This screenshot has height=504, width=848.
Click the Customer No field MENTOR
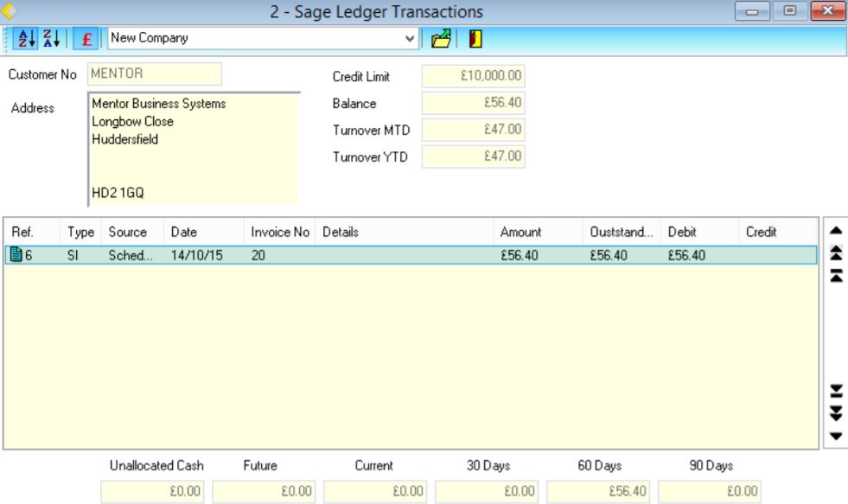[155, 73]
